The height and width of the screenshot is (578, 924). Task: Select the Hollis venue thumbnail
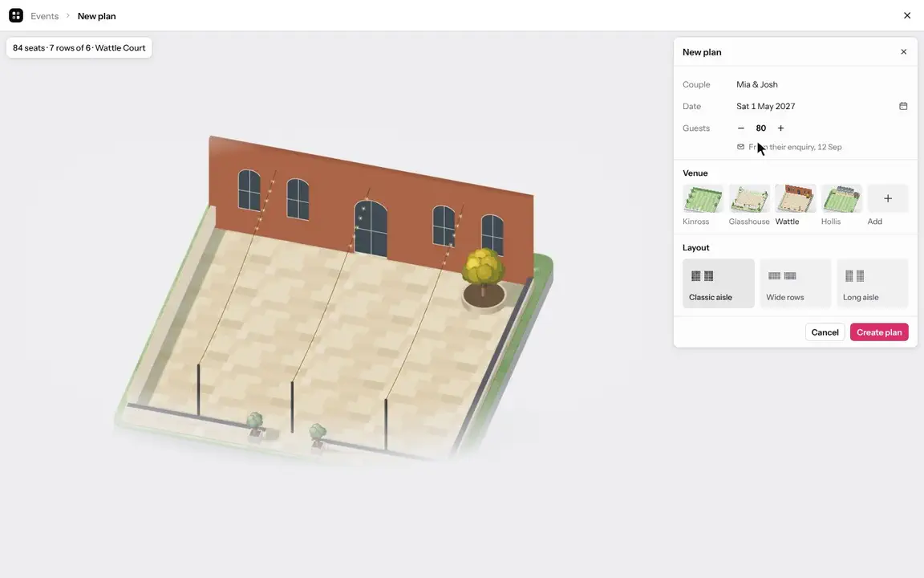pos(841,199)
